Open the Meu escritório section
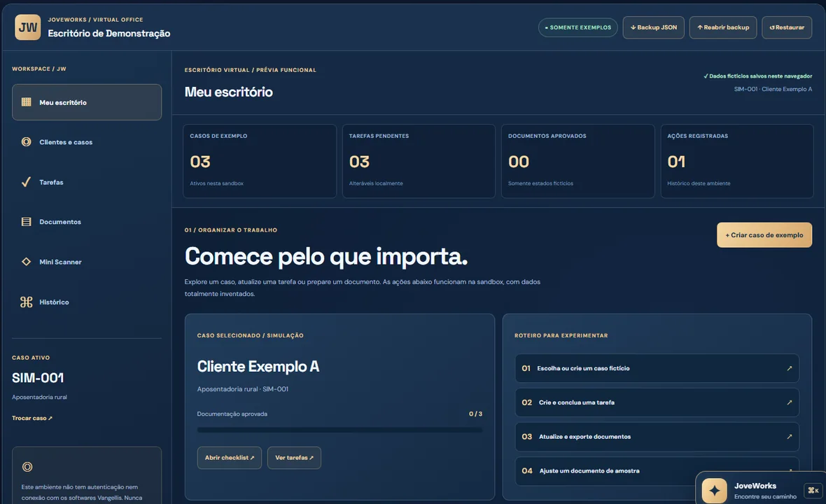826x504 pixels. 87,102
